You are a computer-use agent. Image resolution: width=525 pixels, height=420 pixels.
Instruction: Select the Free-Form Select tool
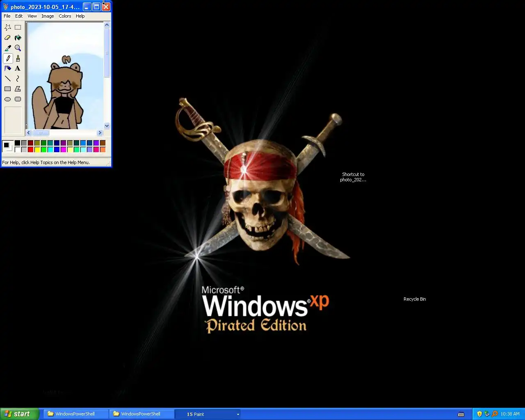click(x=7, y=27)
